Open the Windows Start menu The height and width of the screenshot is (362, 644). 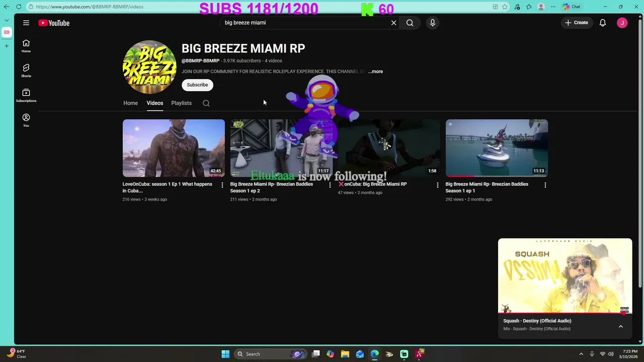pos(225,354)
